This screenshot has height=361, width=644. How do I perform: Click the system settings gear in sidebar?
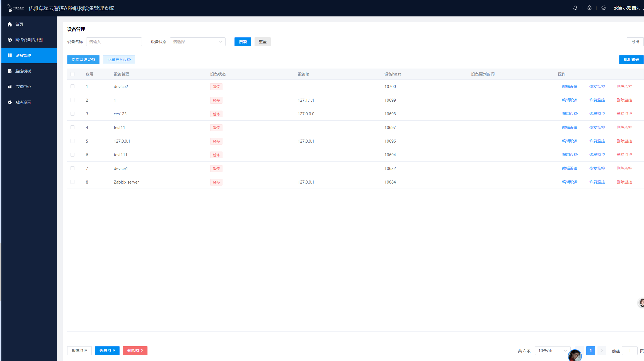10,102
